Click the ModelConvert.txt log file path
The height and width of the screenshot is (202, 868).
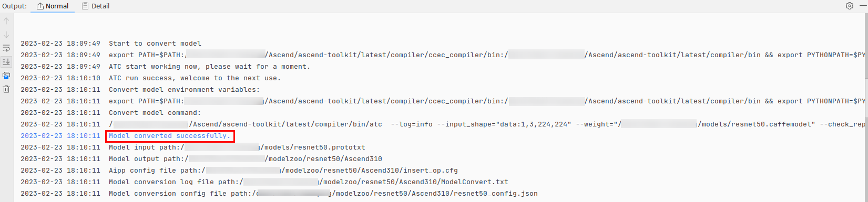pyautogui.click(x=376, y=182)
